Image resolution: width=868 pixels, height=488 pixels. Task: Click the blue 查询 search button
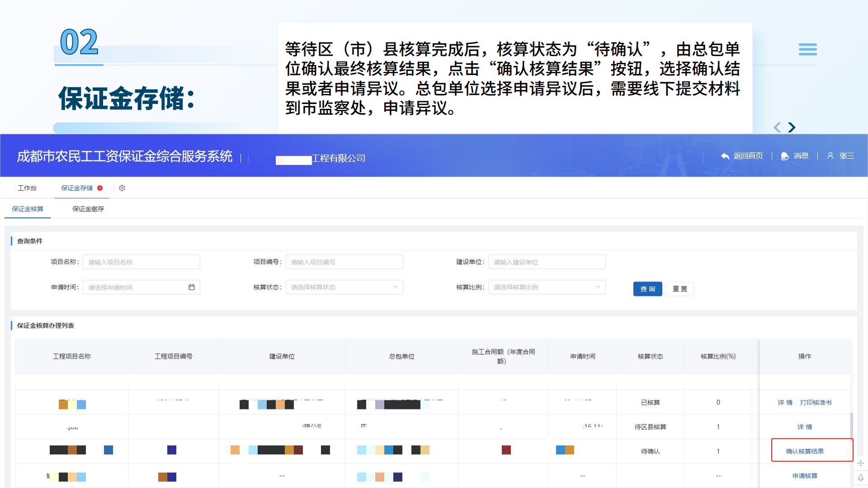click(647, 289)
